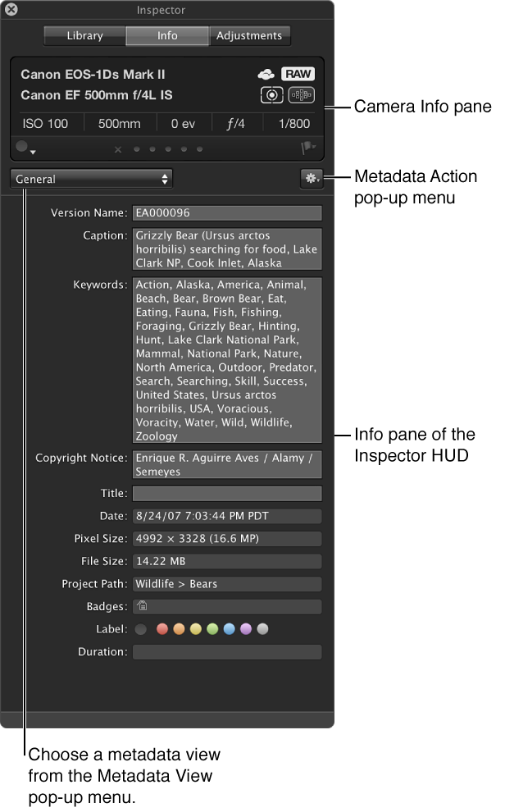Apply the orange label swatch

(179, 629)
